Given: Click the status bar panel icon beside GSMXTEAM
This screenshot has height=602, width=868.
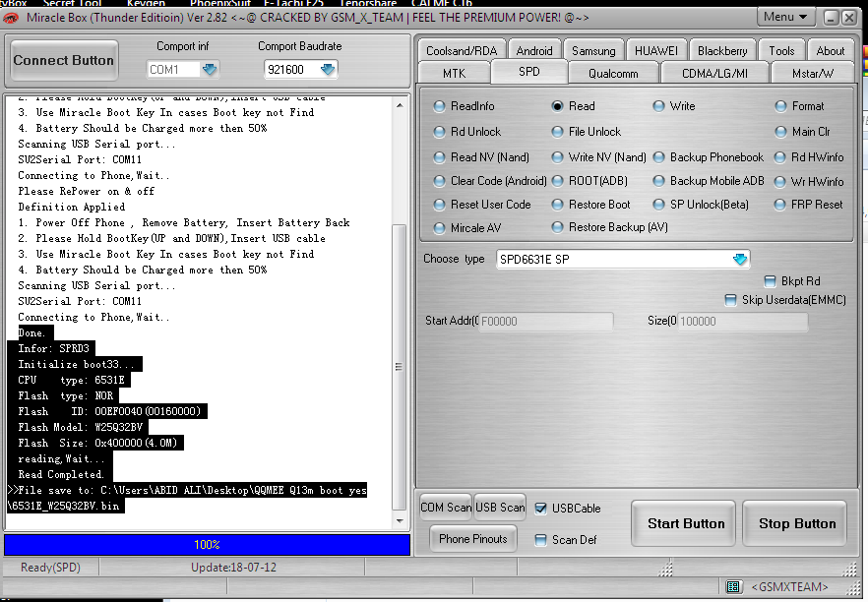Looking at the screenshot, I should point(733,586).
